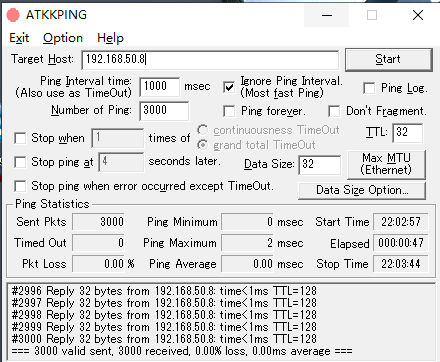The height and width of the screenshot is (362, 440).
Task: Enable the Ping forever checkbox
Action: point(229,111)
